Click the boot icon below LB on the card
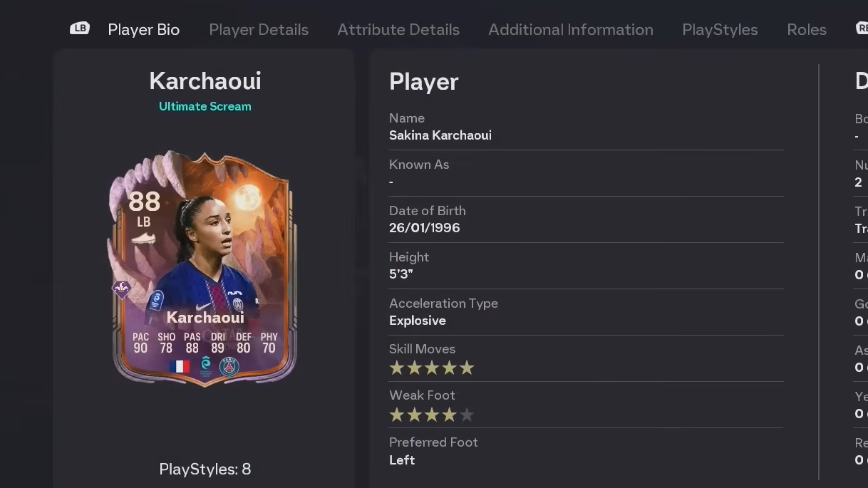Image resolution: width=868 pixels, height=488 pixels. click(144, 239)
